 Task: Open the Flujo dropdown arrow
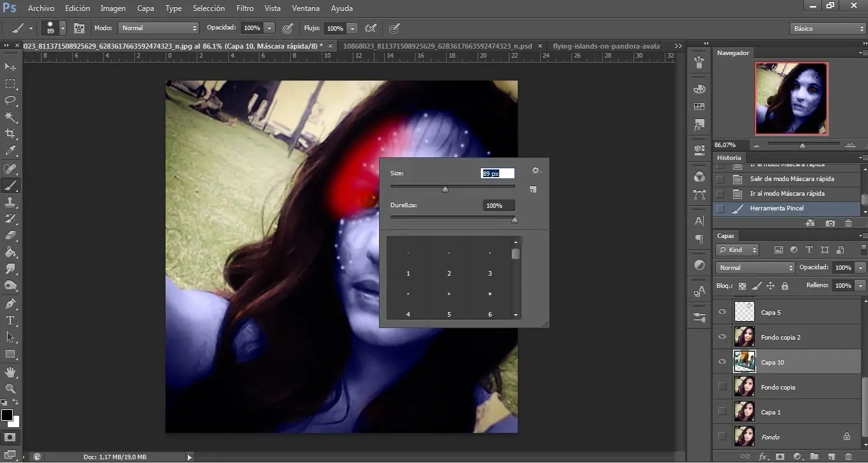pos(352,28)
